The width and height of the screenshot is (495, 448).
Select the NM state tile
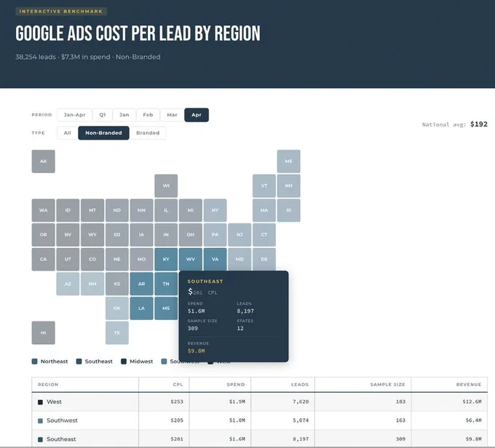[92, 284]
